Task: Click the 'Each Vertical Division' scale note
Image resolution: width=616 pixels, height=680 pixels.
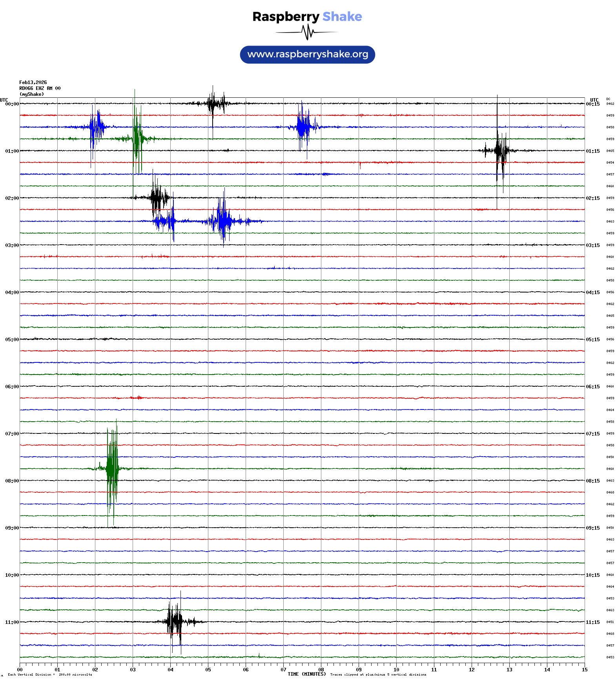Action: 50,675
